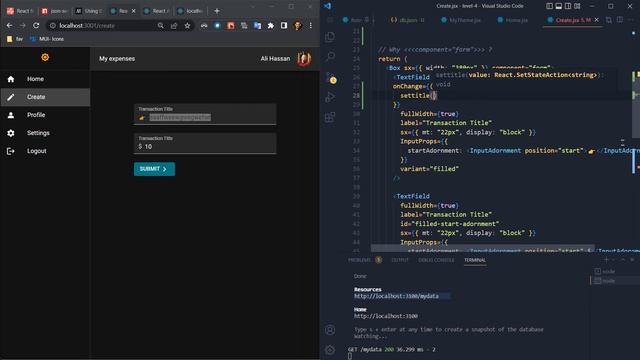Screen dimensions: 640x360
Task: Switch to the db.json editor tab
Action: pos(407,20)
